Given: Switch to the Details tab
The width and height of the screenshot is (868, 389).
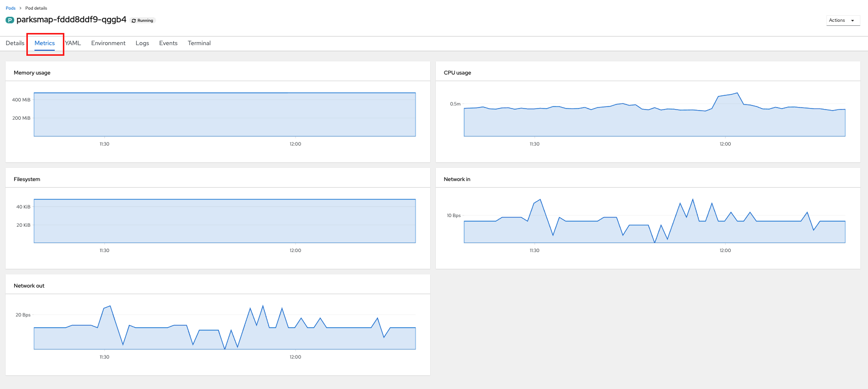Looking at the screenshot, I should 15,43.
